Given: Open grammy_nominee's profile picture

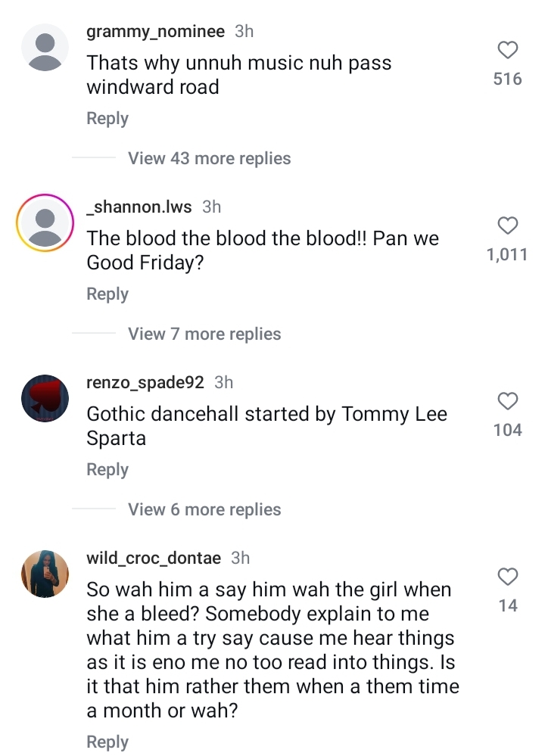Looking at the screenshot, I should [45, 47].
